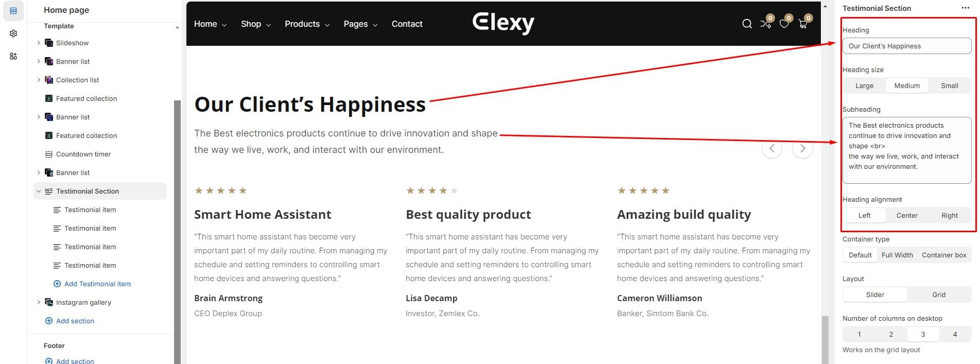Image resolution: width=980 pixels, height=364 pixels.
Task: Open the Products menu in navigation
Action: (x=307, y=24)
